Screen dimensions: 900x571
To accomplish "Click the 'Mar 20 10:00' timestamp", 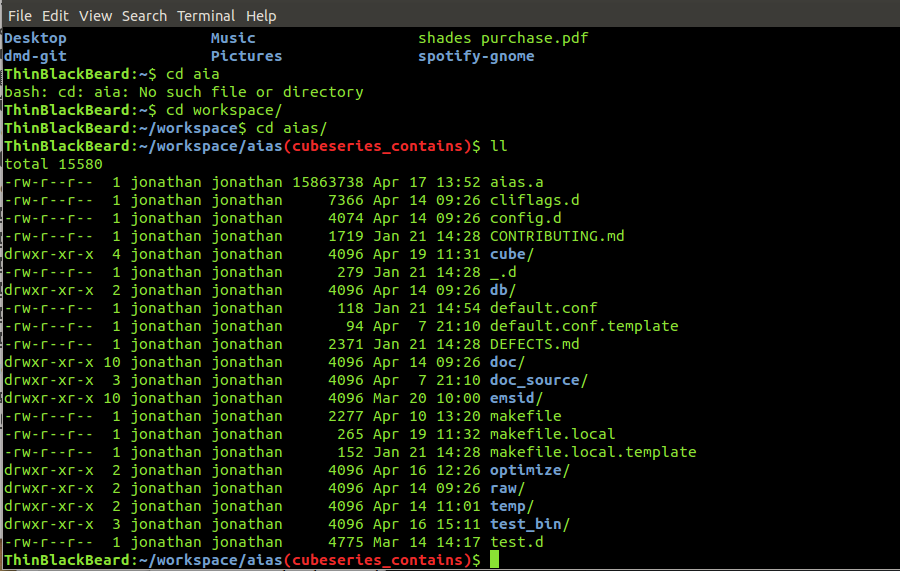I will (x=426, y=398).
